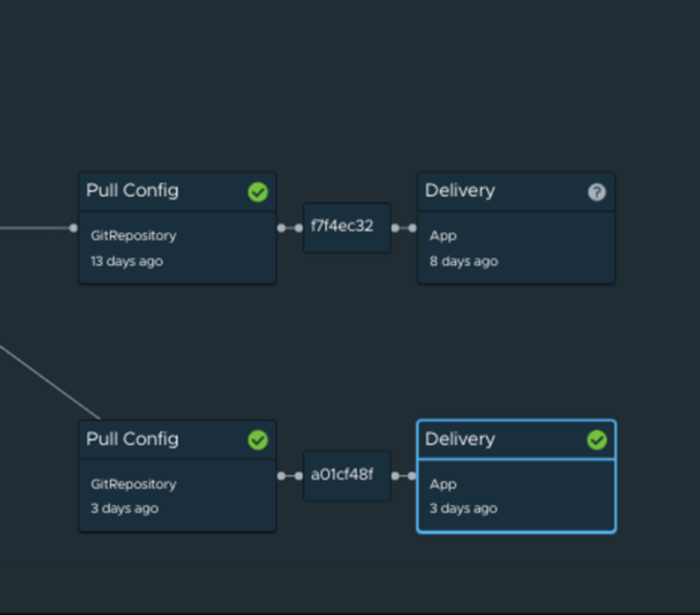Viewport: 700px width, 615px height.
Task: Click the question mark status icon on Delivery
Action: coord(597,192)
